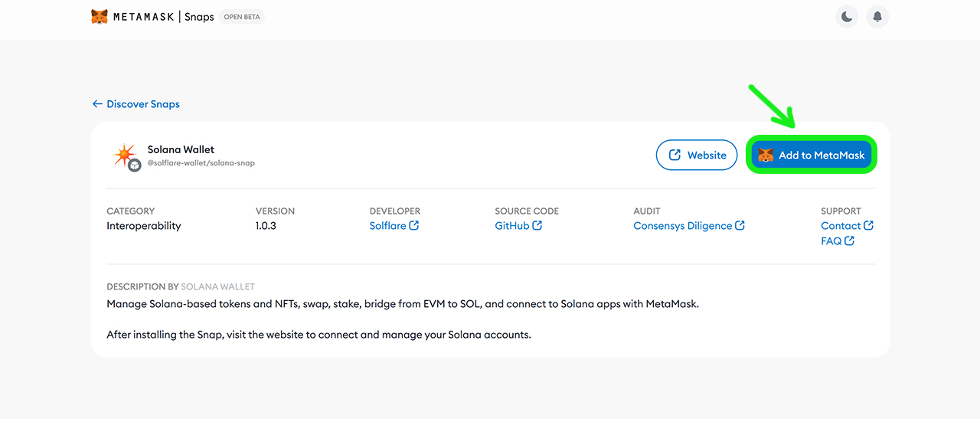Screen dimensions: 980x422
Task: Click the MetaMask fox logo in header
Action: coord(100,17)
